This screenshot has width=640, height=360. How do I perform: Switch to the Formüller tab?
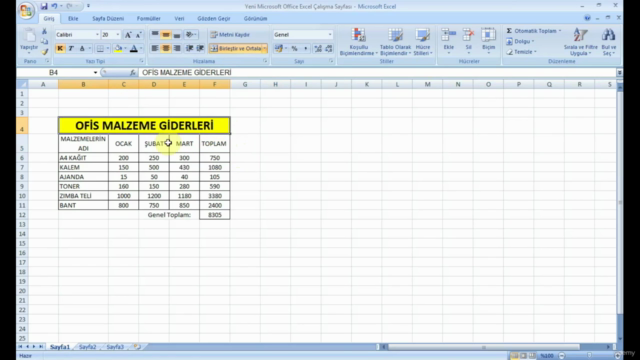pyautogui.click(x=149, y=18)
